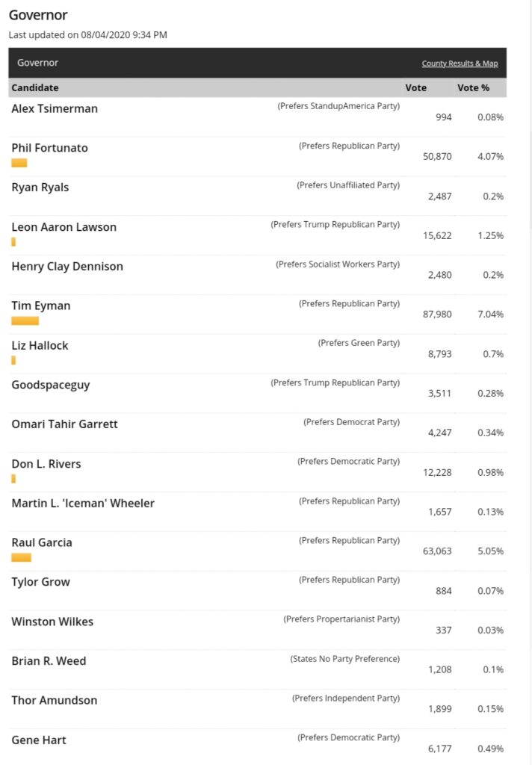Screen dimensions: 532x765
Task: Click Don L. Rivers' small vote bar
Action: pos(13,479)
